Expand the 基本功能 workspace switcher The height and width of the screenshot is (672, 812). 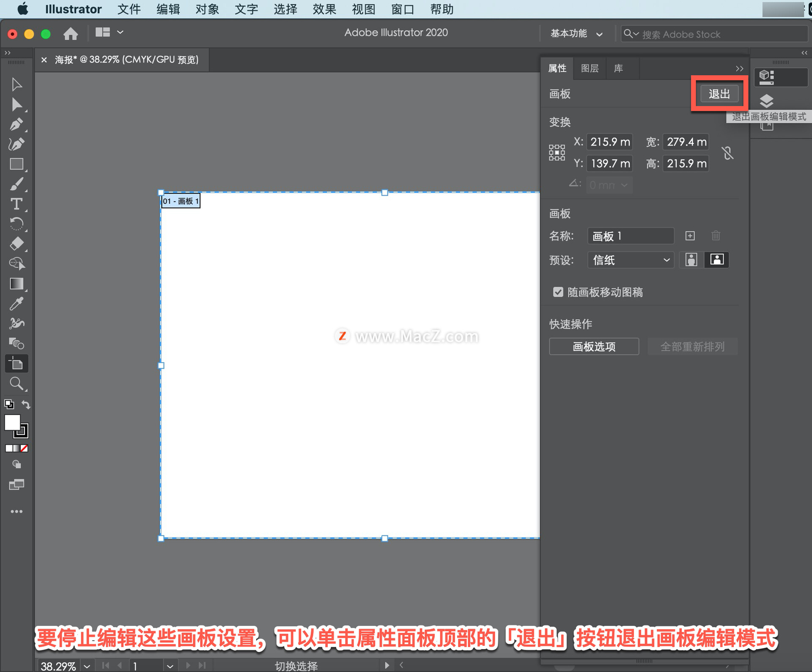(576, 34)
